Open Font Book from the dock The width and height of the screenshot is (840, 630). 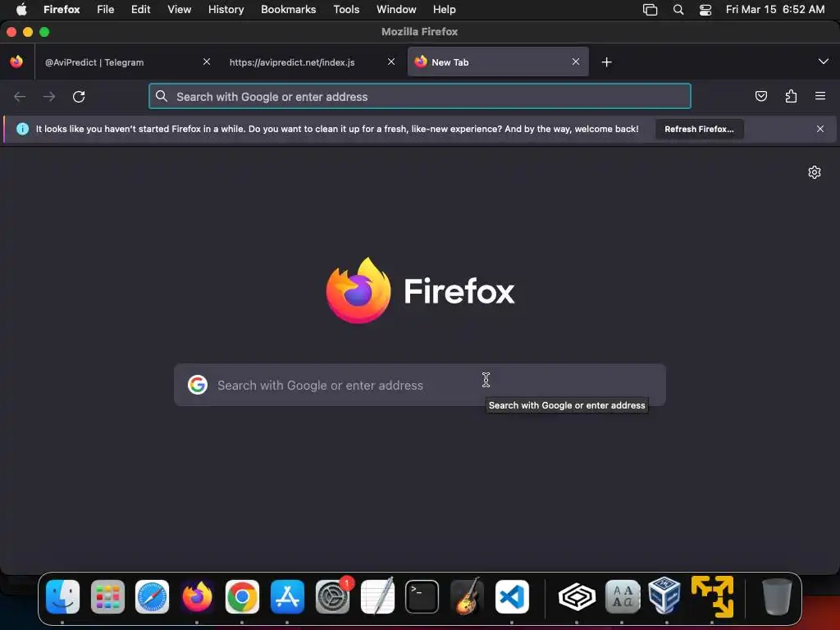[x=622, y=596]
